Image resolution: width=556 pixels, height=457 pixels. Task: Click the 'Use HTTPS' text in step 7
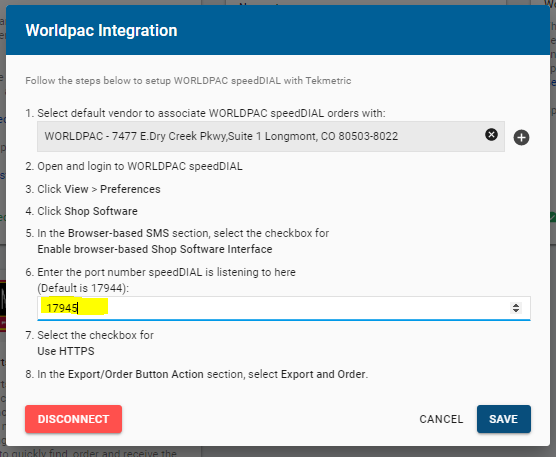tap(66, 351)
